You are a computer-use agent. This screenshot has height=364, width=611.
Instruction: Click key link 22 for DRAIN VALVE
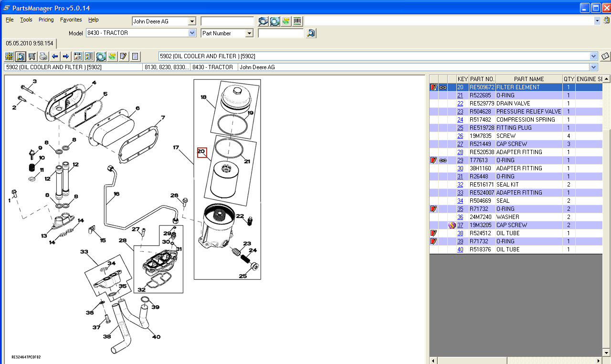click(460, 104)
